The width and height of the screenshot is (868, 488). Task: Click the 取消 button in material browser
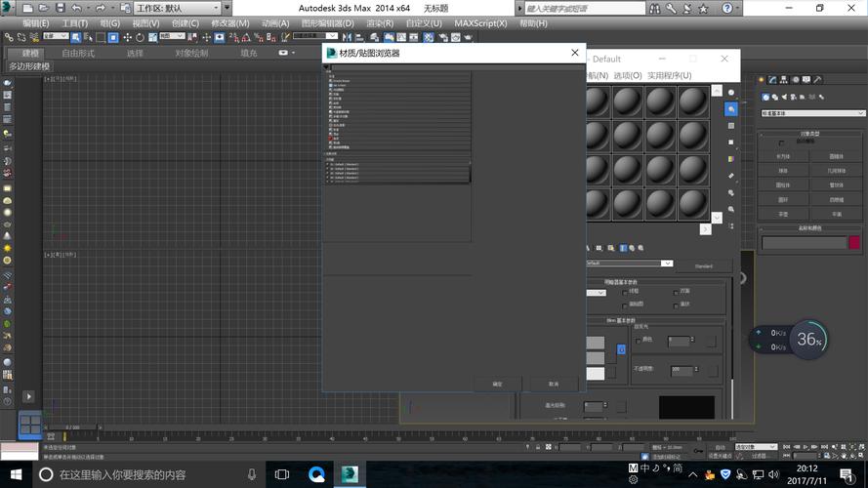[553, 384]
